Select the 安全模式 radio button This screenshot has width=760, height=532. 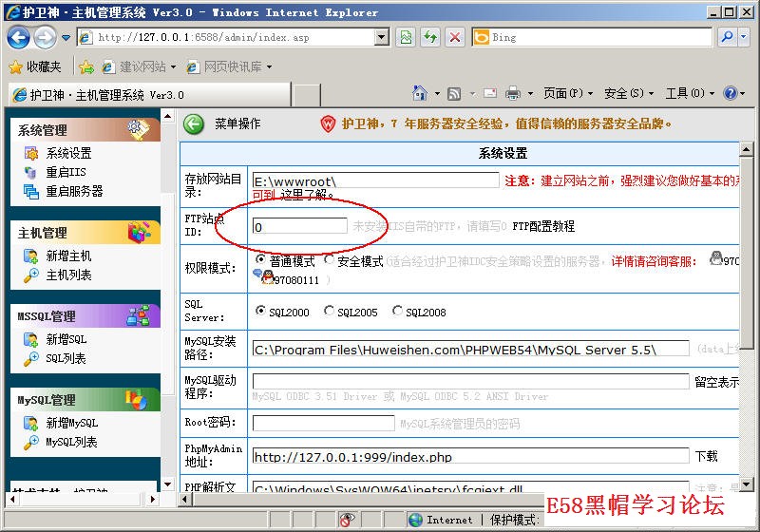point(330,259)
